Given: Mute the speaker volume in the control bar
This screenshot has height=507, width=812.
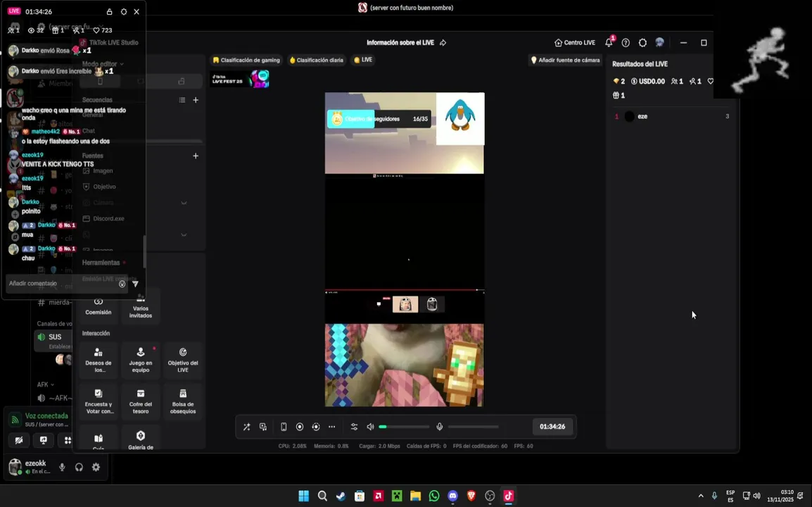Looking at the screenshot, I should tap(370, 427).
